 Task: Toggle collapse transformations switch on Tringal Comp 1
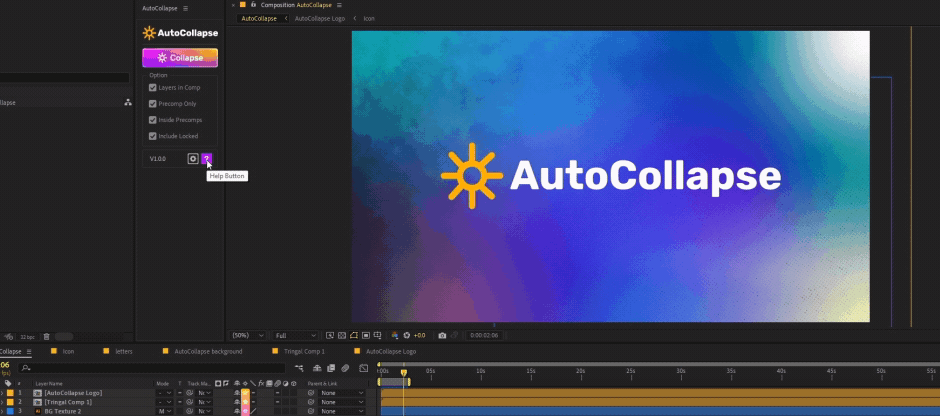click(x=245, y=402)
